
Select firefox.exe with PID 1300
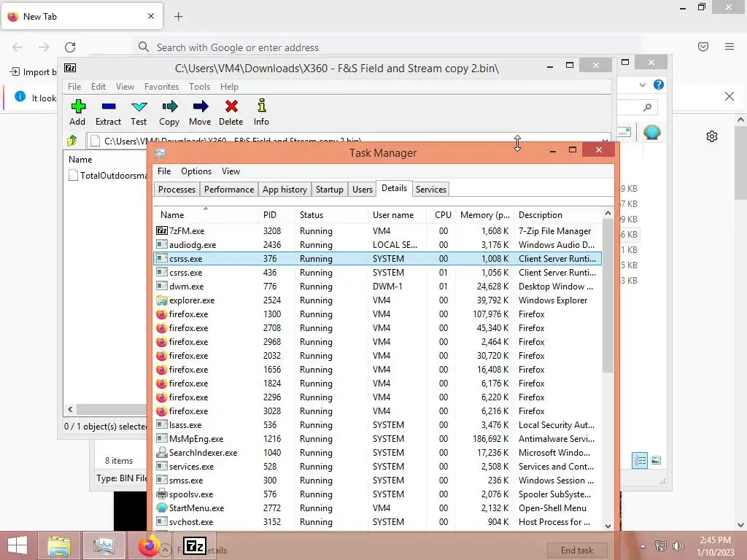coord(377,314)
